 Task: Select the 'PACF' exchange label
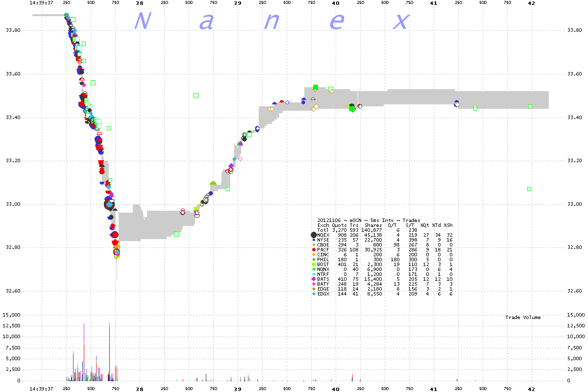[x=323, y=250]
